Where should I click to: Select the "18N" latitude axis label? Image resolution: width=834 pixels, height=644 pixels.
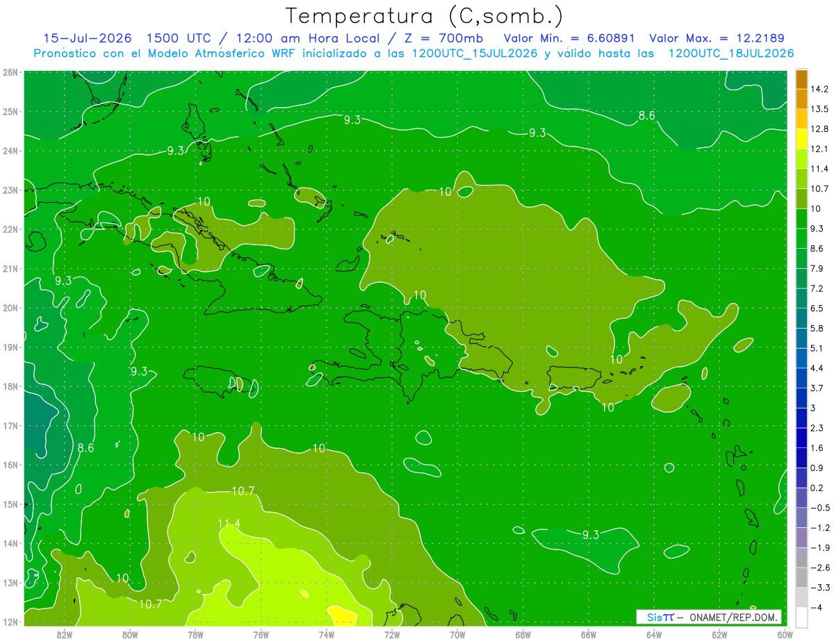(x=10, y=386)
